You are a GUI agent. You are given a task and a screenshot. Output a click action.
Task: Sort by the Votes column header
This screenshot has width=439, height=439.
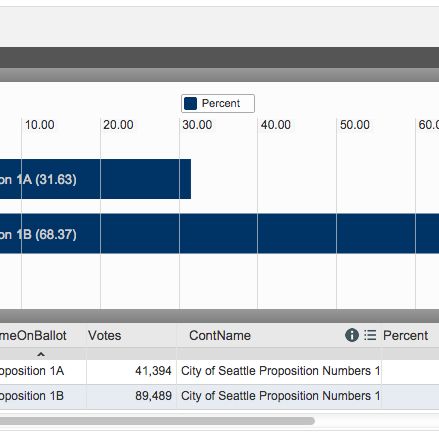(104, 335)
